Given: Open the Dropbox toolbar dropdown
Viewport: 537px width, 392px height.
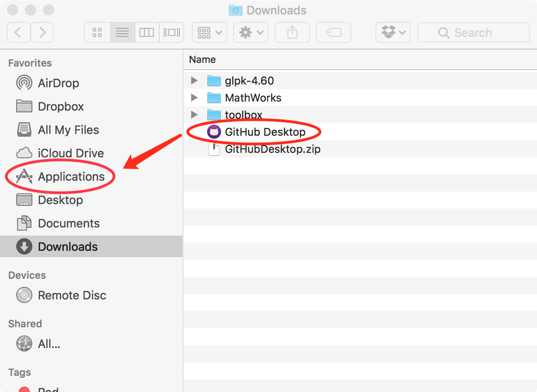Looking at the screenshot, I should click(393, 32).
